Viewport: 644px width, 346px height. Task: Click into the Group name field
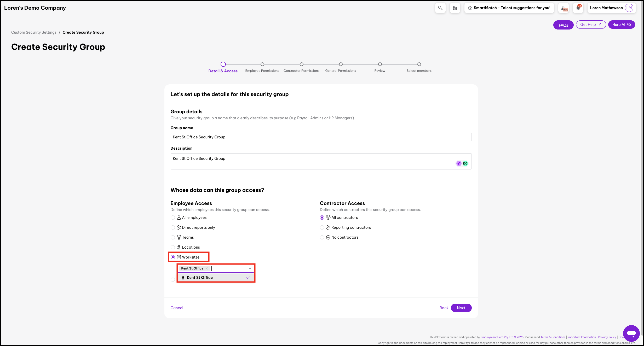click(321, 137)
